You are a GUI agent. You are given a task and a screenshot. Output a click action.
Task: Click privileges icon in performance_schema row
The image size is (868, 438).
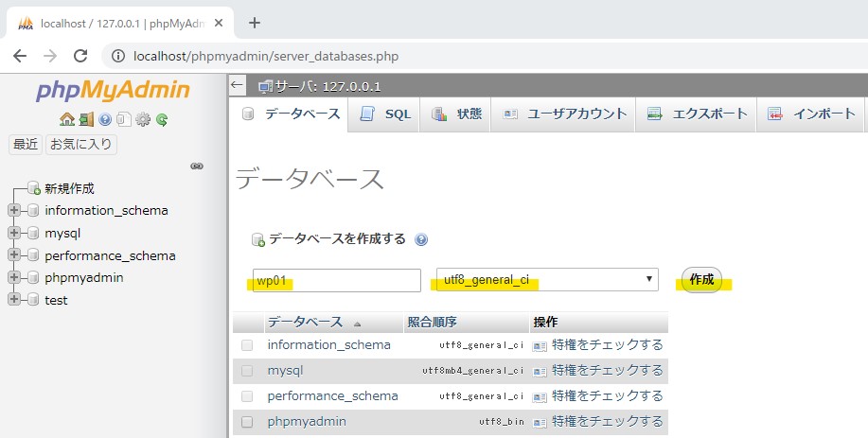[x=540, y=396]
